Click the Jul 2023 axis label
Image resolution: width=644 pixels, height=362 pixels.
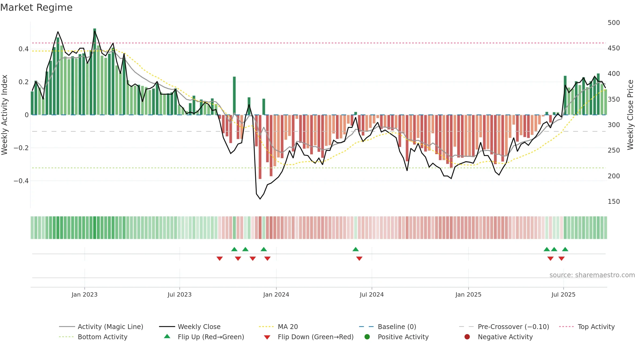180,294
